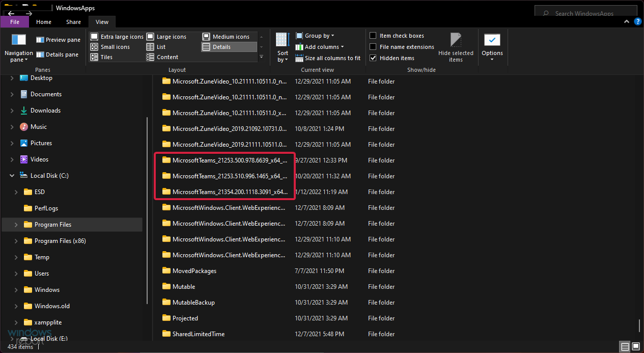Screen dimensions: 644x353
Task: Expand the layout gallery more arrow
Action: (261, 57)
